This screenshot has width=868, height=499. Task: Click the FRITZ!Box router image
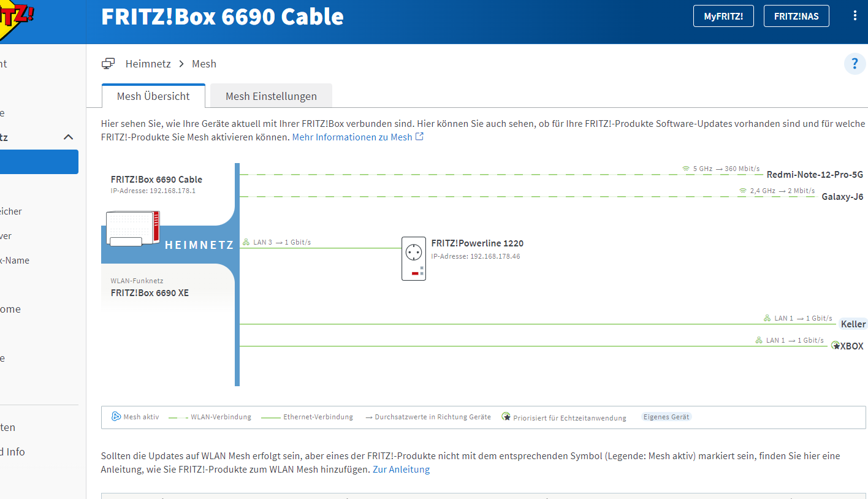(x=132, y=228)
